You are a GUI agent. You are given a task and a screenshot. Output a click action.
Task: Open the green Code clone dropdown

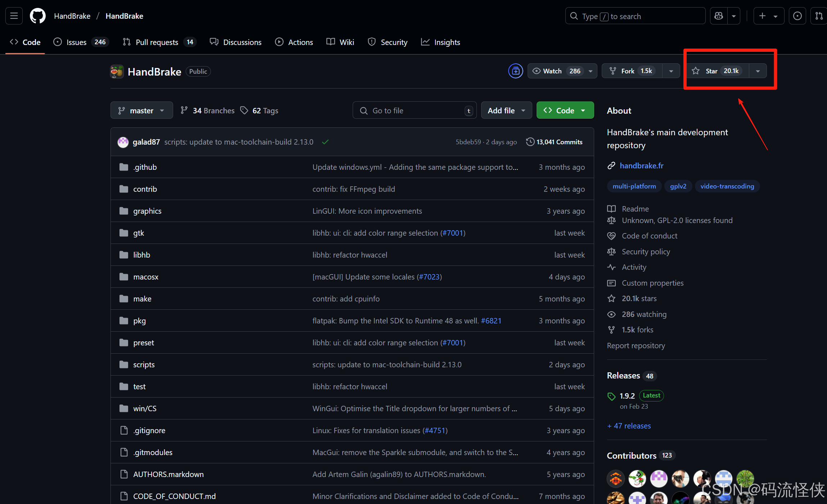(565, 110)
